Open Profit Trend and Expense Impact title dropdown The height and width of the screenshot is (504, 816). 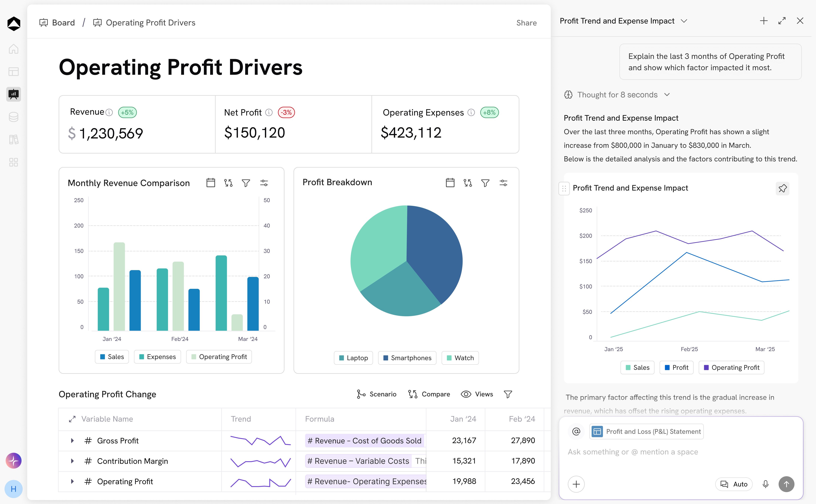[x=684, y=21]
